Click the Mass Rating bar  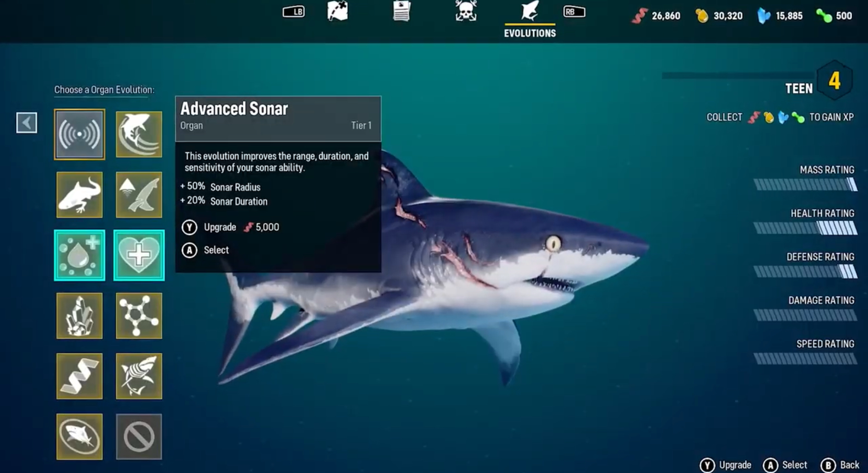coord(806,184)
